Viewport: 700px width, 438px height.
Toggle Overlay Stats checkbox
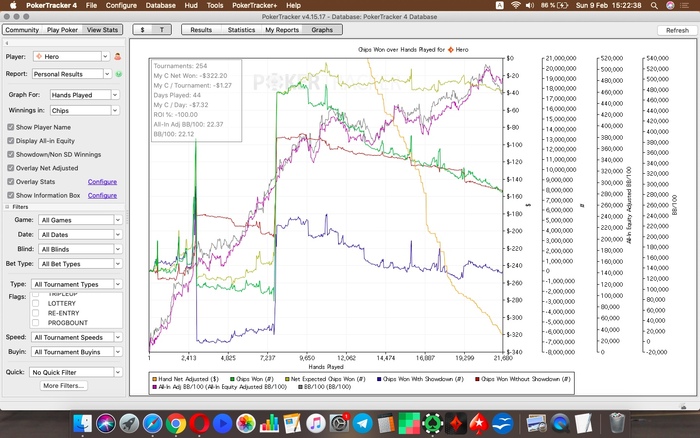point(11,182)
